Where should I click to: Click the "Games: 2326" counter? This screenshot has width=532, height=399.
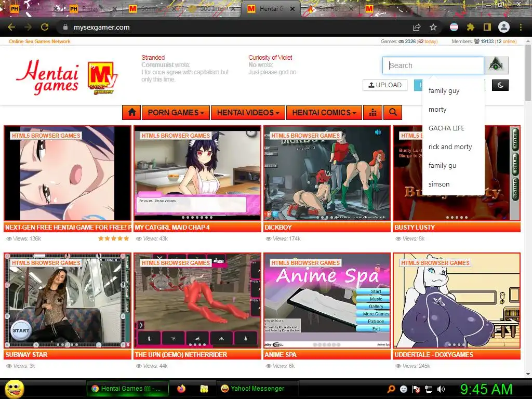tap(409, 42)
